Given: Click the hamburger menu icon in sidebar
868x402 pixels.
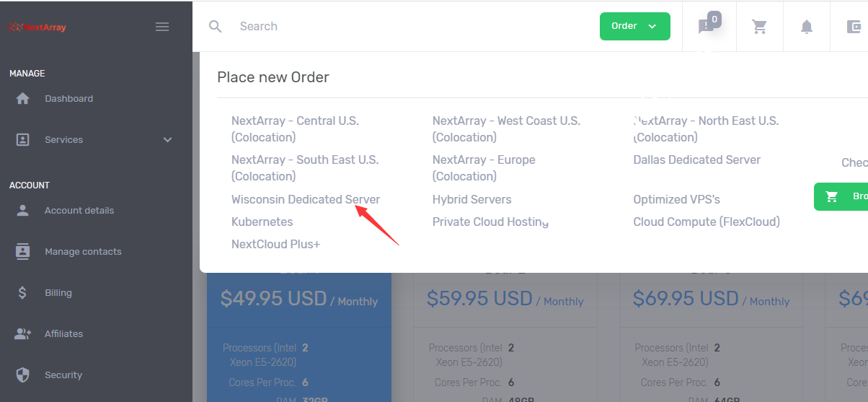Looking at the screenshot, I should click(x=162, y=27).
